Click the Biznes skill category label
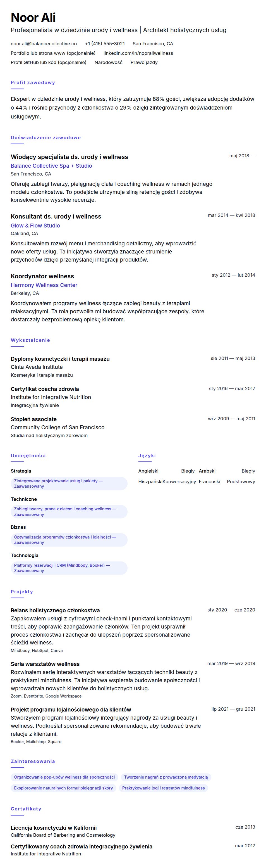 pyautogui.click(x=18, y=527)
